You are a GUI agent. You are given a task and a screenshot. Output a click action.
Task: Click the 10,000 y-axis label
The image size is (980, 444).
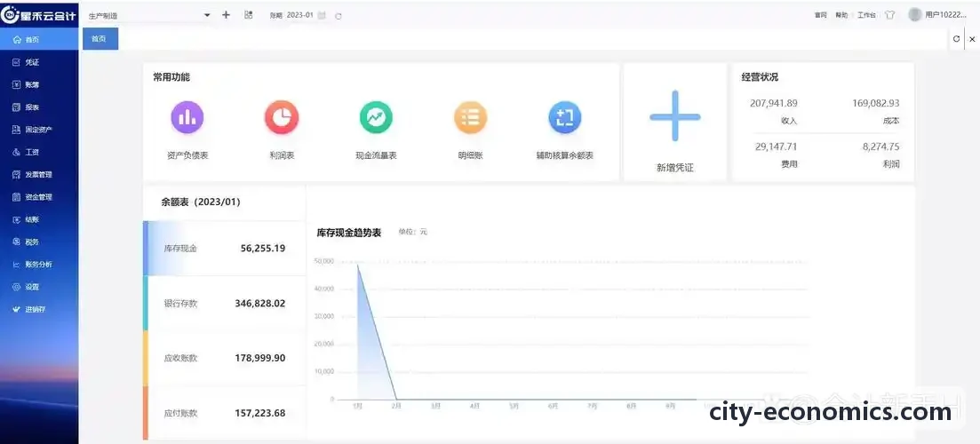click(x=323, y=371)
